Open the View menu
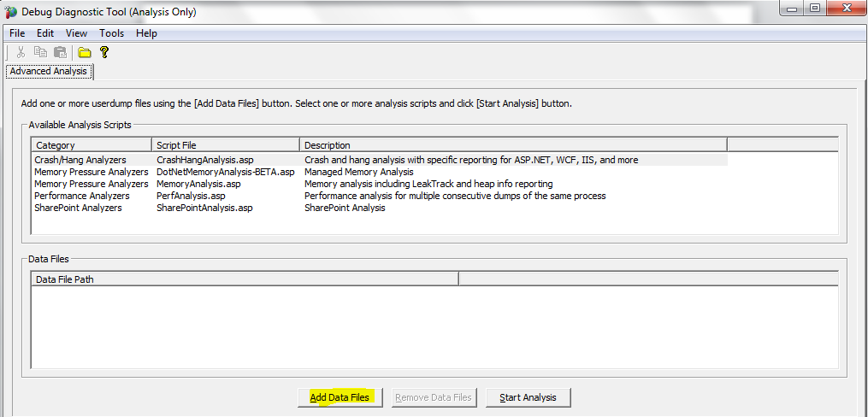 (77, 33)
